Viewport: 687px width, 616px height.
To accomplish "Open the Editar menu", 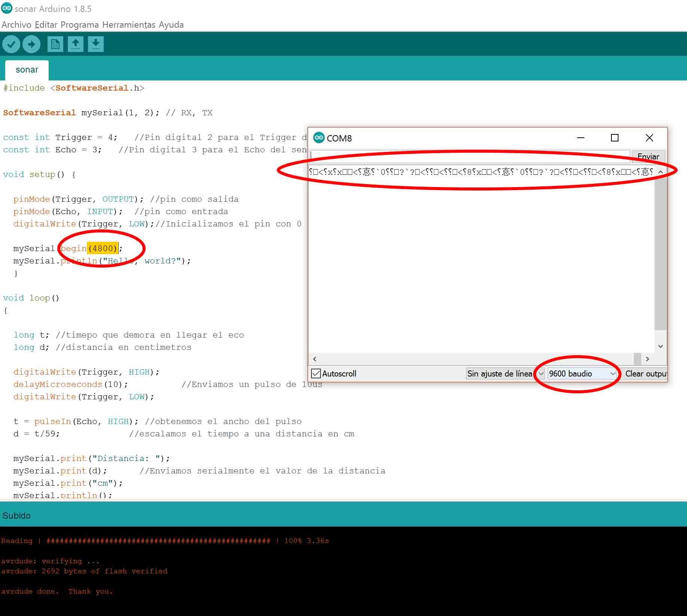I will (x=46, y=25).
